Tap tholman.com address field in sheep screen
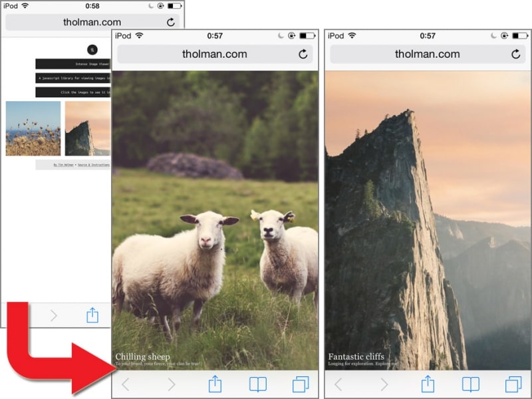The width and height of the screenshot is (532, 399). click(214, 54)
